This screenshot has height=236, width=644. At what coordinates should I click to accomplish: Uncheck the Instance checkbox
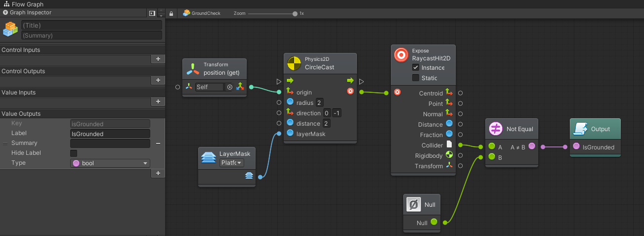(416, 68)
